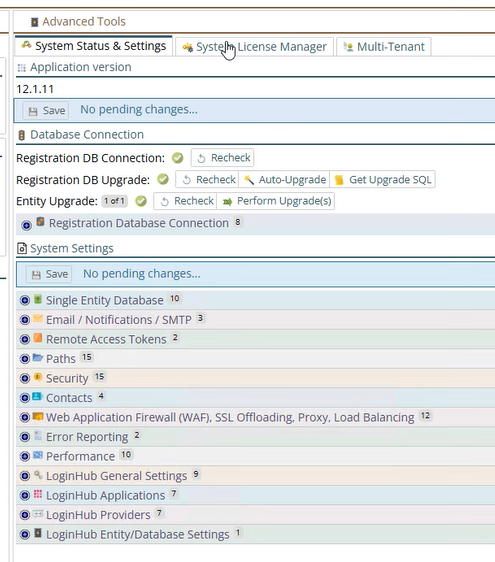Click the Single Entity Database green icon
495x562 pixels.
(x=38, y=299)
